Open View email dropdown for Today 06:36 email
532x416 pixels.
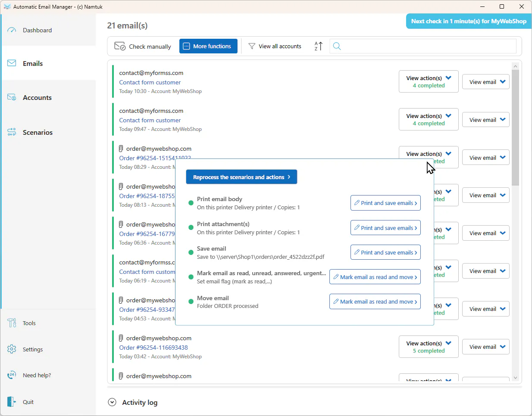coord(486,233)
